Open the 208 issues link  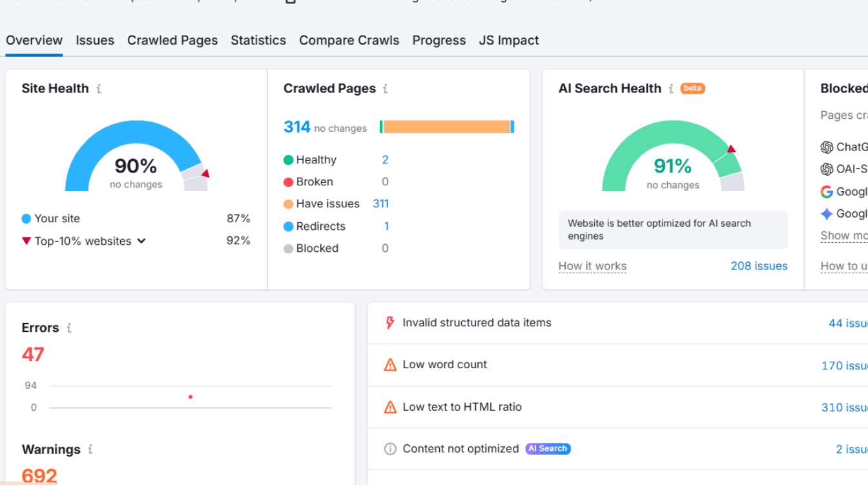pyautogui.click(x=759, y=266)
